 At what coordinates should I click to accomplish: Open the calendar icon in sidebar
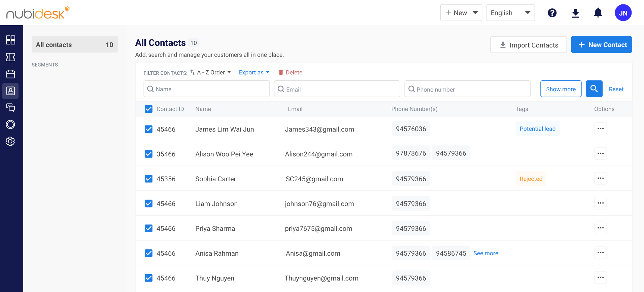(x=10, y=74)
